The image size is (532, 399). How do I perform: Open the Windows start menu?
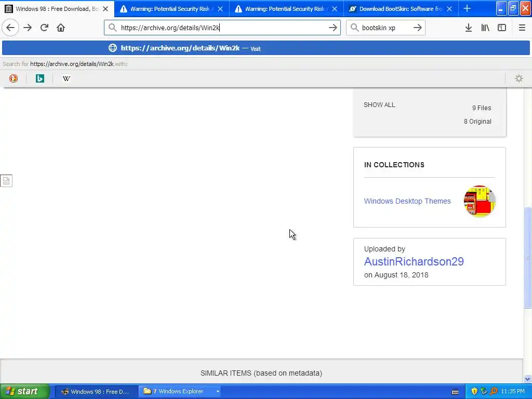pyautogui.click(x=24, y=391)
